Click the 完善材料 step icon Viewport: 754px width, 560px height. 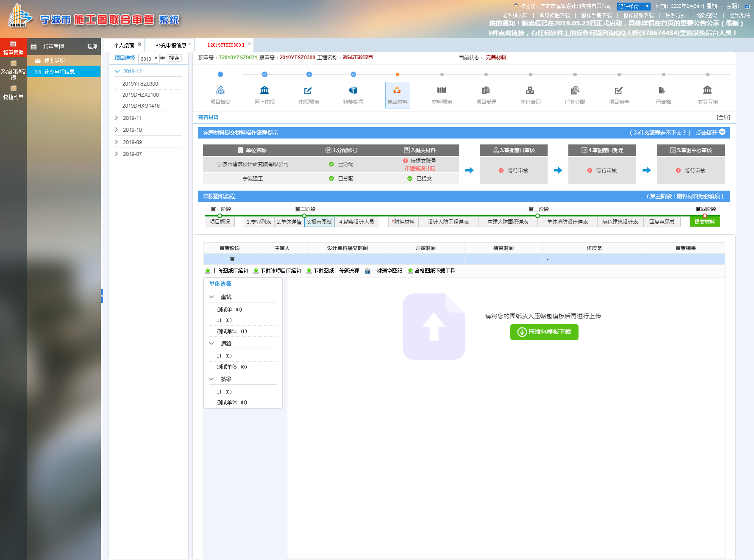[397, 91]
